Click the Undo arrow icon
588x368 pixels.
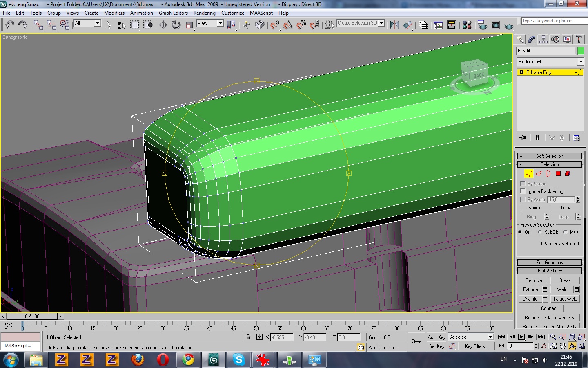10,25
